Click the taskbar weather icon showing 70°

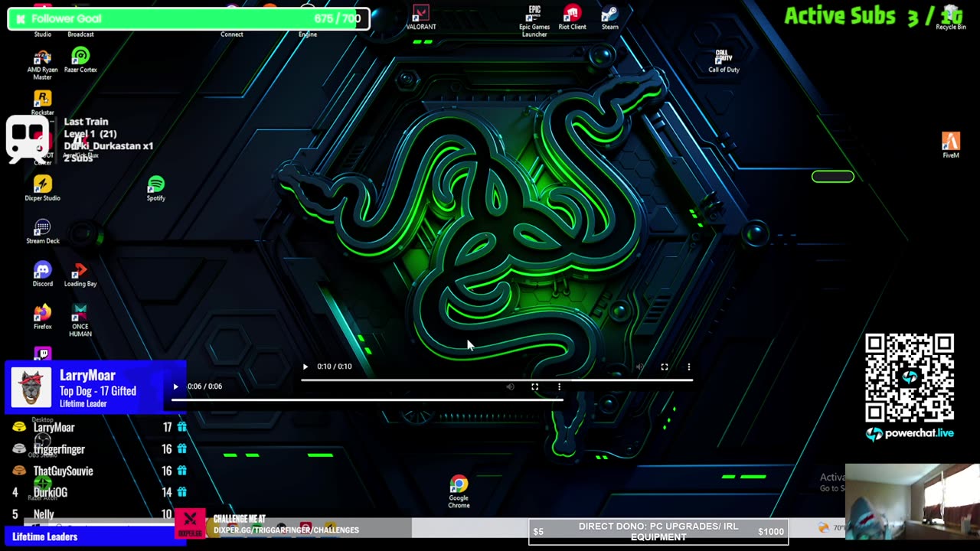(824, 527)
